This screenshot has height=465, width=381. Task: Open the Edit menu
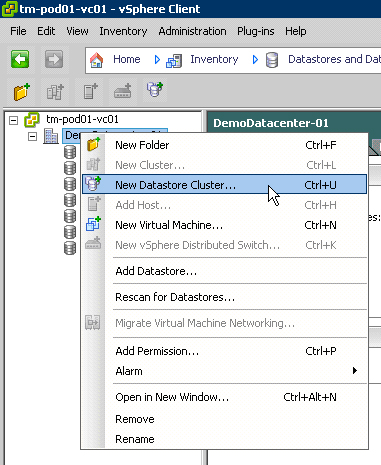(46, 31)
